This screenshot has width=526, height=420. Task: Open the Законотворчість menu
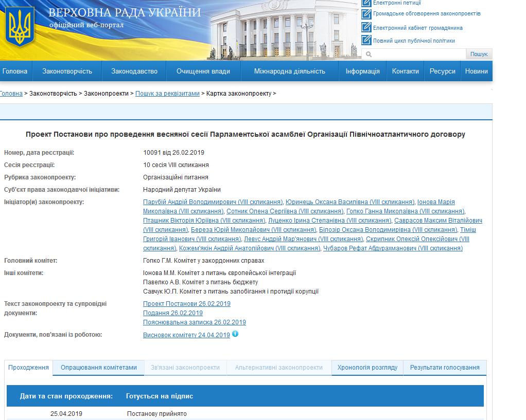[x=67, y=71]
